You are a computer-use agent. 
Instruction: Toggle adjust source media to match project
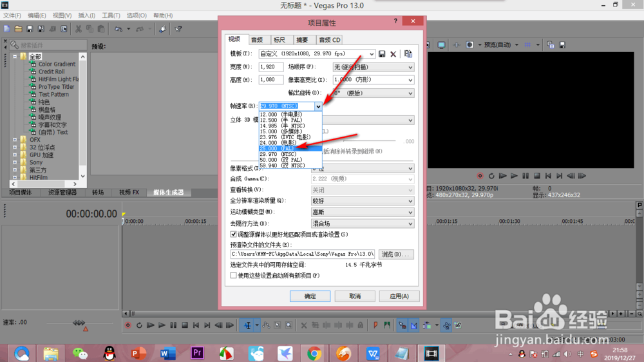[233, 234]
